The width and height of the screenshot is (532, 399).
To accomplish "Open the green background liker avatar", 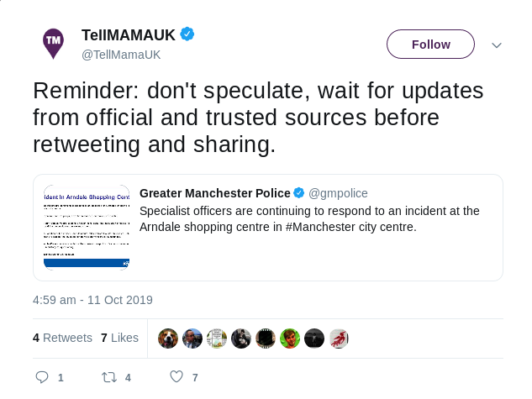I will point(290,338).
